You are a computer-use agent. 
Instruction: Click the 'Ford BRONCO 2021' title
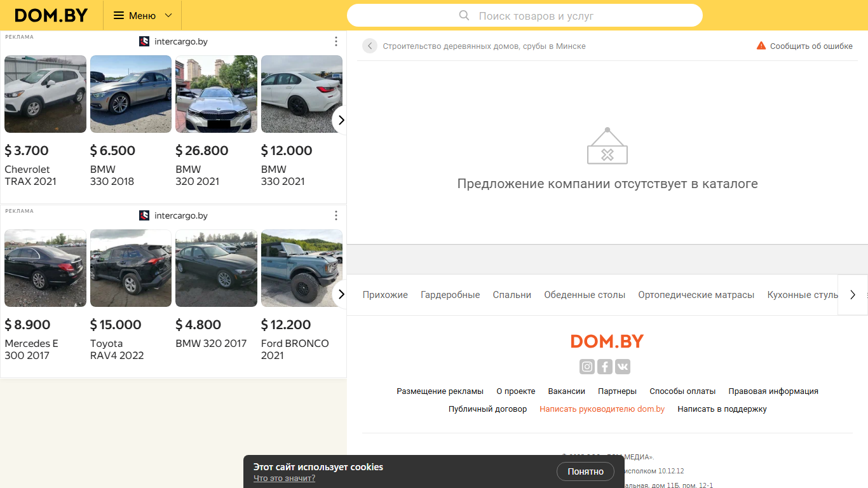295,349
